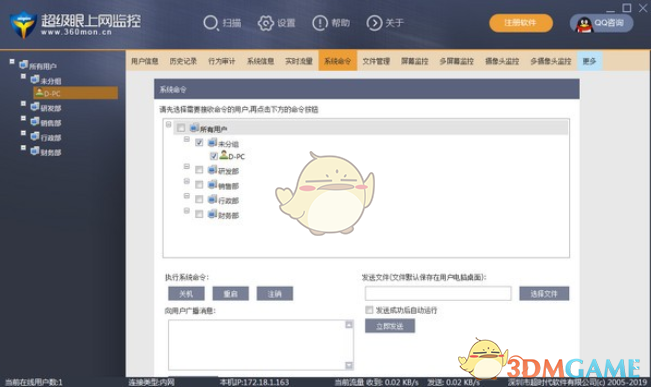Click the 关于 about arrow icon
651x387 pixels.
(x=374, y=23)
